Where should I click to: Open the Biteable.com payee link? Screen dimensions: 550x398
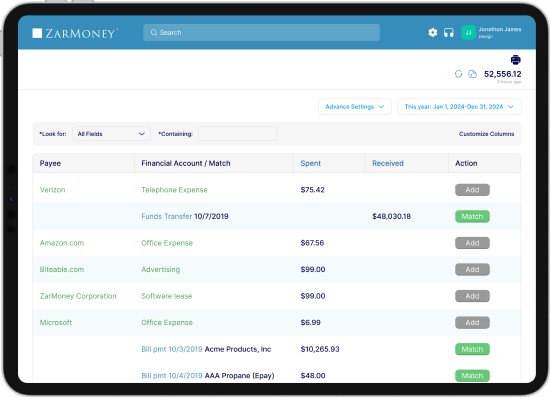pos(62,270)
